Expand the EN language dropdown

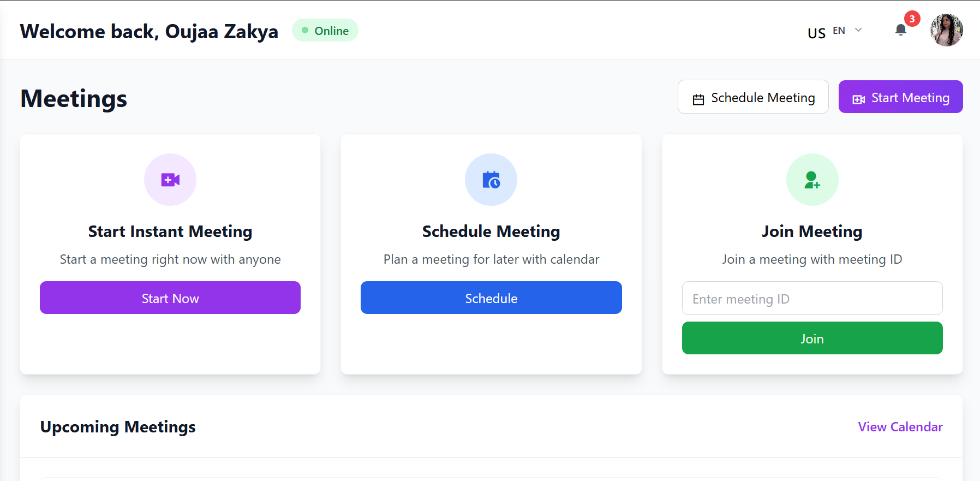point(839,31)
